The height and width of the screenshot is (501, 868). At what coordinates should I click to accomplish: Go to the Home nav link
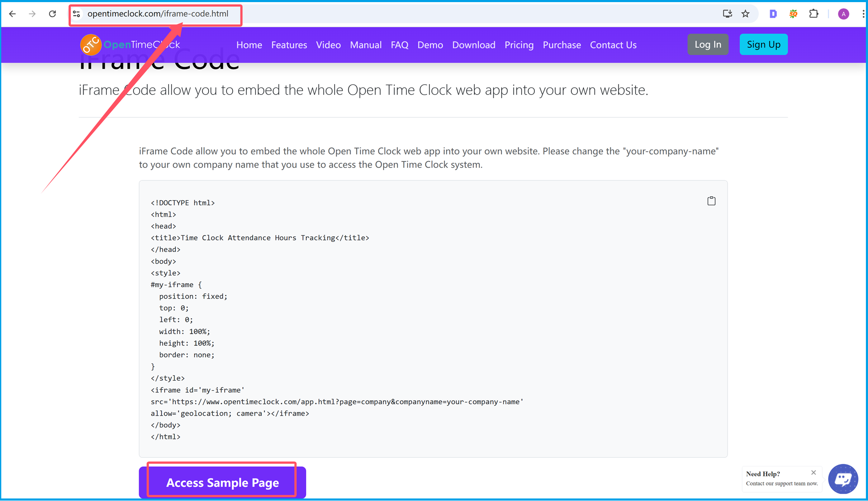coord(249,45)
